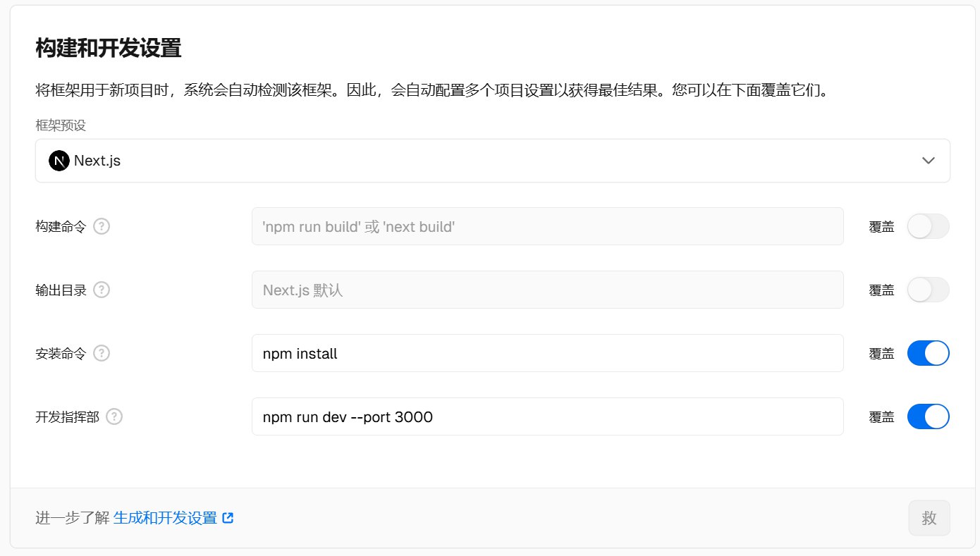Click the 覆盖 label in 输出目录 row
The image size is (980, 556).
click(881, 290)
